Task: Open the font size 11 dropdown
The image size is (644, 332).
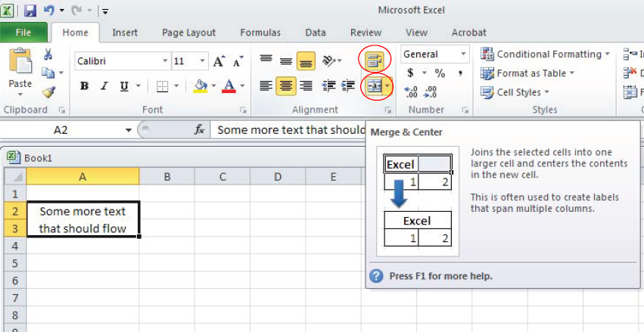Action: click(202, 61)
